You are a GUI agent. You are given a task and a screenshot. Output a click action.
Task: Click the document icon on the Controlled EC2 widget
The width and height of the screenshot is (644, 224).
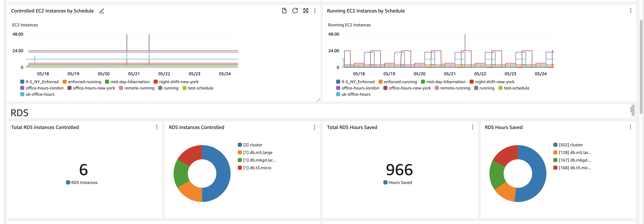click(284, 11)
